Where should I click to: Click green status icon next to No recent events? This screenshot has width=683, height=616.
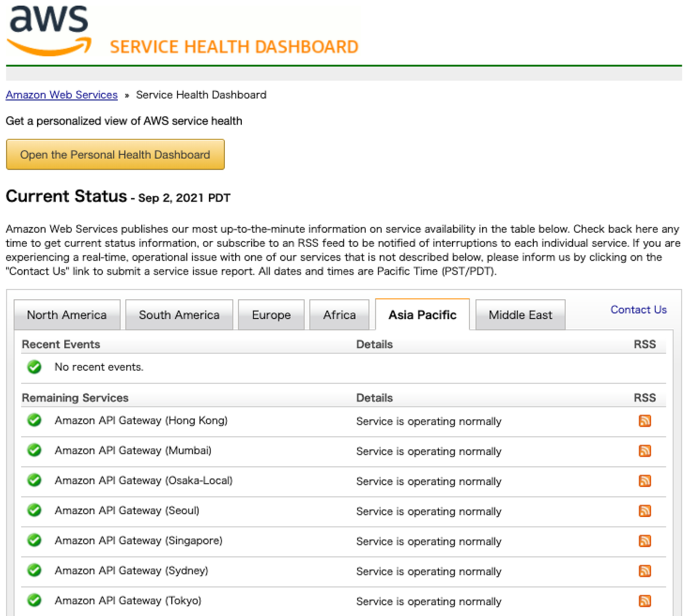coord(34,367)
